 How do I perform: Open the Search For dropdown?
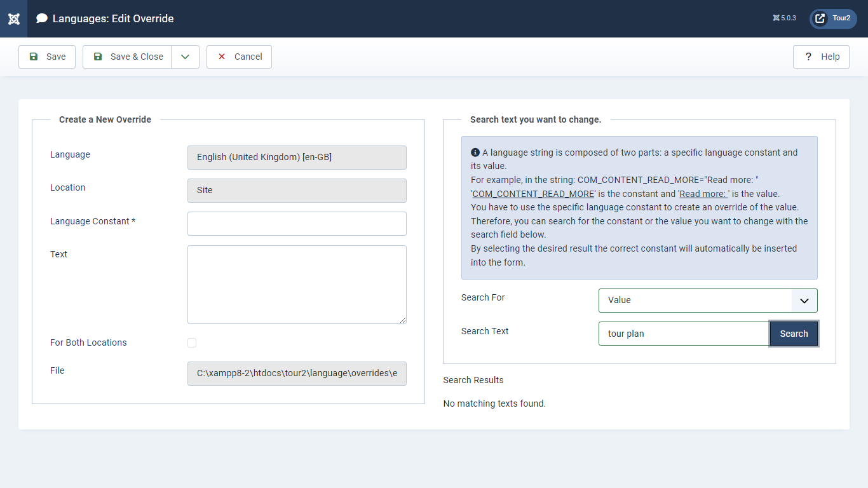[696, 301]
